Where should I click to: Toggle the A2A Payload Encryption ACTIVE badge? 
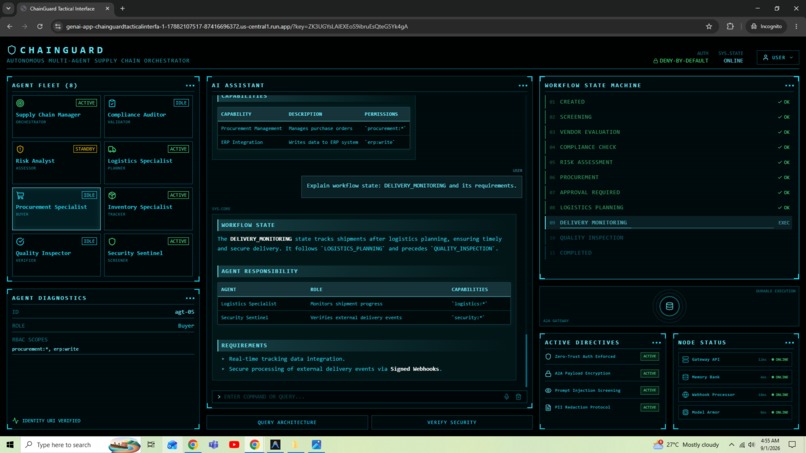(x=649, y=373)
